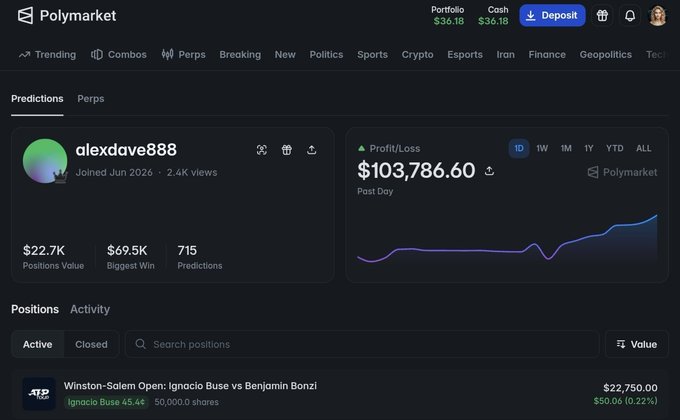Screen dimensions: 680x420
Task: Click the 715 Predictions stat
Action: tap(199, 257)
